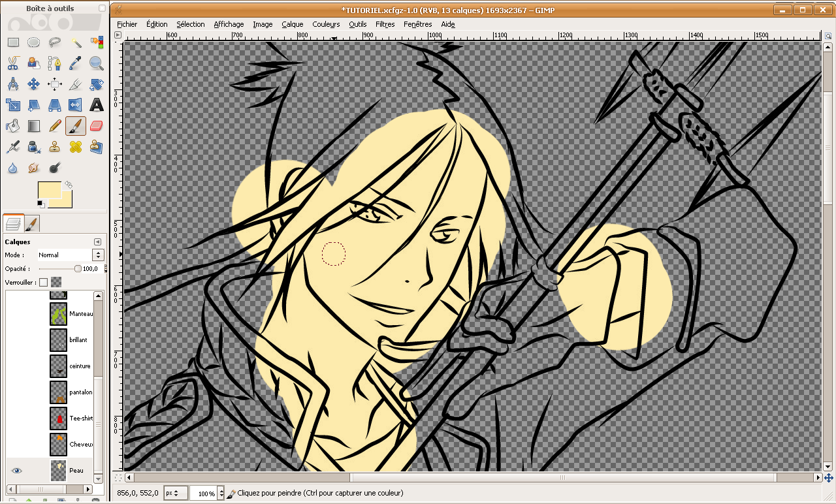This screenshot has height=504, width=836.
Task: Open the Couleurs menu
Action: tap(326, 24)
